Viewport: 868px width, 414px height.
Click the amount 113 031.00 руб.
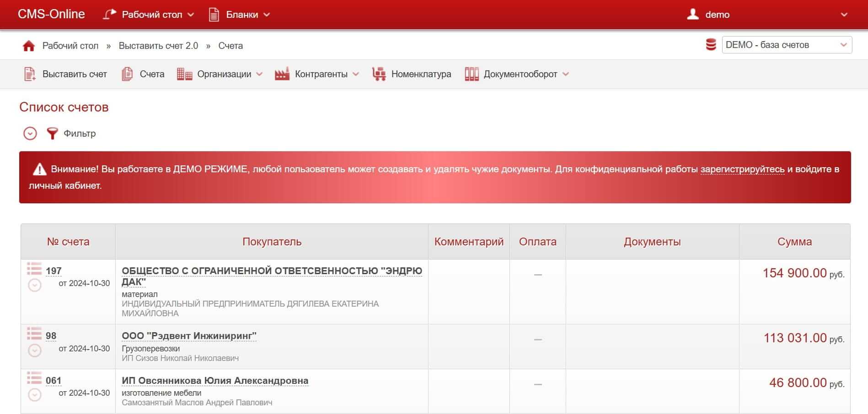[x=804, y=338]
